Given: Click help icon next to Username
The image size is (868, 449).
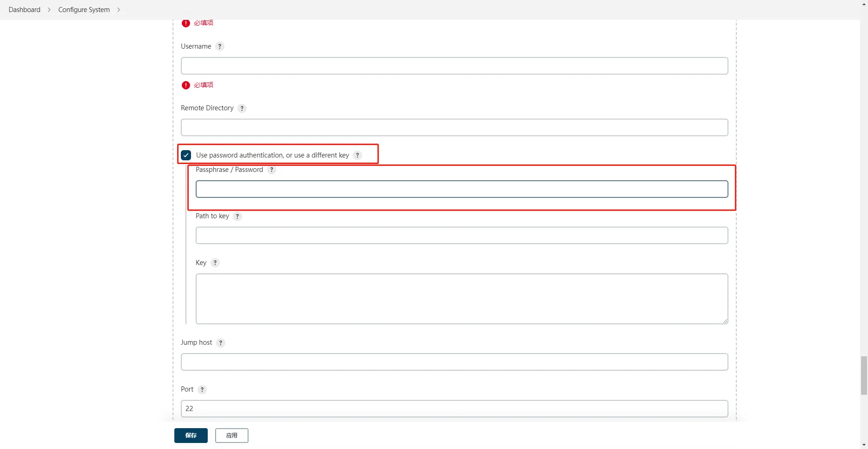Looking at the screenshot, I should tap(220, 46).
